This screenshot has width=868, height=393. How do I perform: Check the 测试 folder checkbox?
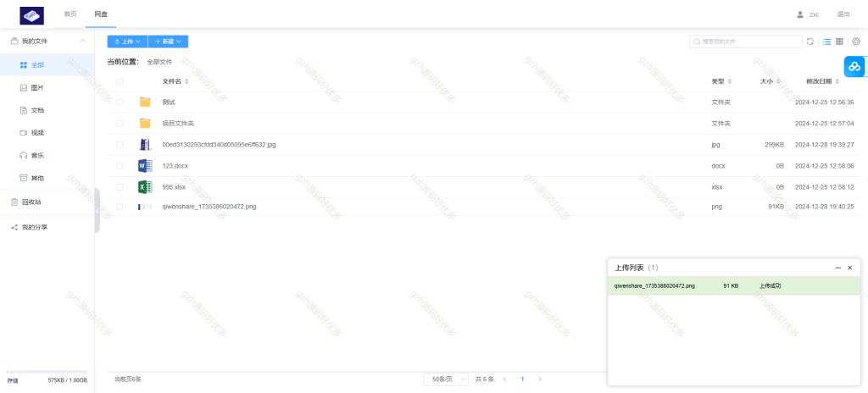tap(120, 102)
